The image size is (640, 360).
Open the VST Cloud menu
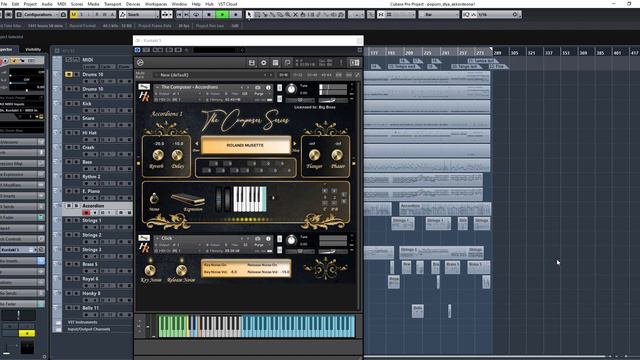click(x=228, y=4)
